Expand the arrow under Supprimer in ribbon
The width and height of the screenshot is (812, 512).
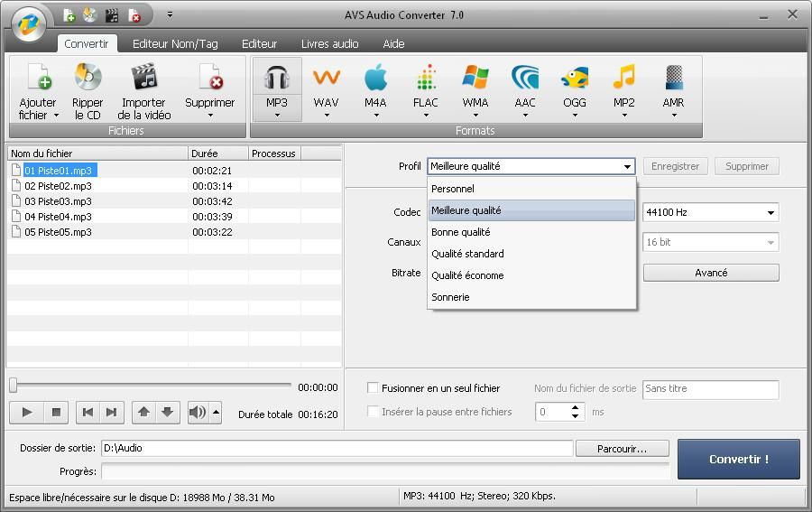[210, 115]
